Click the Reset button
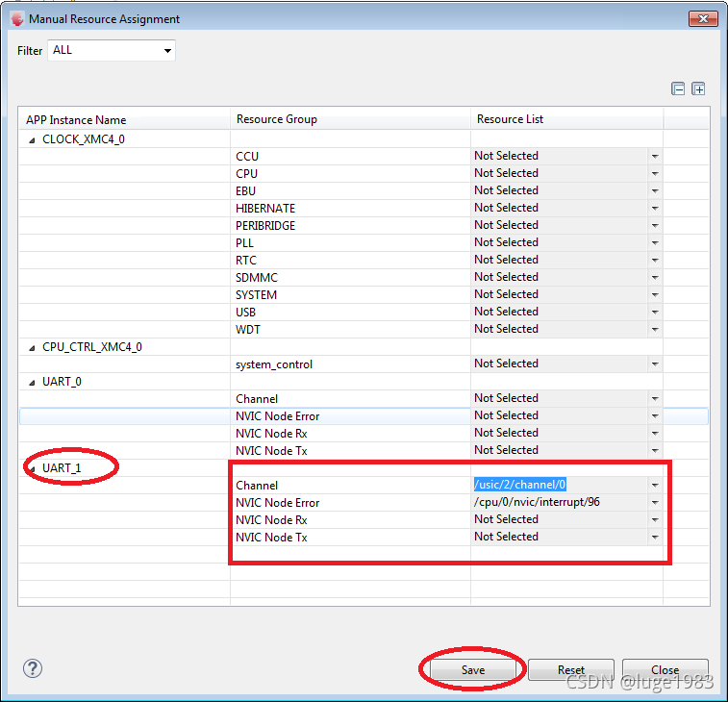The height and width of the screenshot is (702, 728). [x=571, y=670]
